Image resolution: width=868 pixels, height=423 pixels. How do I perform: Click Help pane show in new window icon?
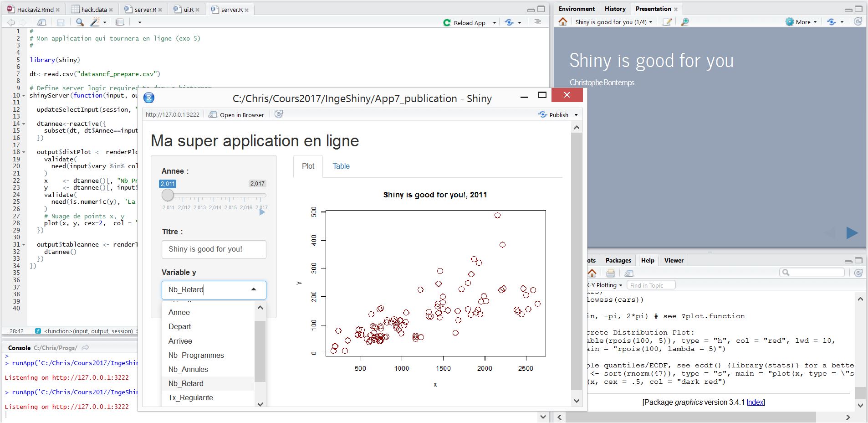[629, 273]
